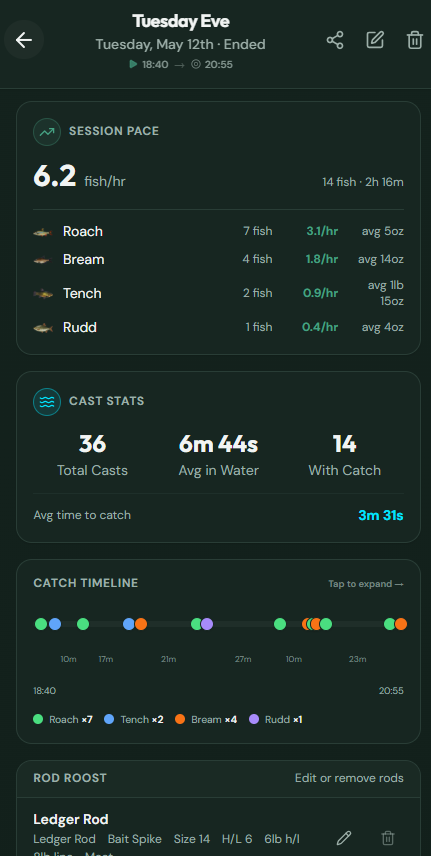431x856 pixels.
Task: Select the last orange Bream marker
Action: 401,624
